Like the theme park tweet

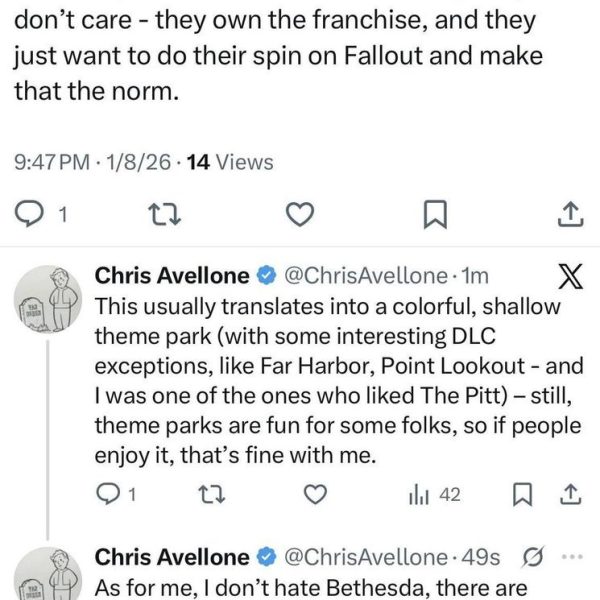point(316,493)
